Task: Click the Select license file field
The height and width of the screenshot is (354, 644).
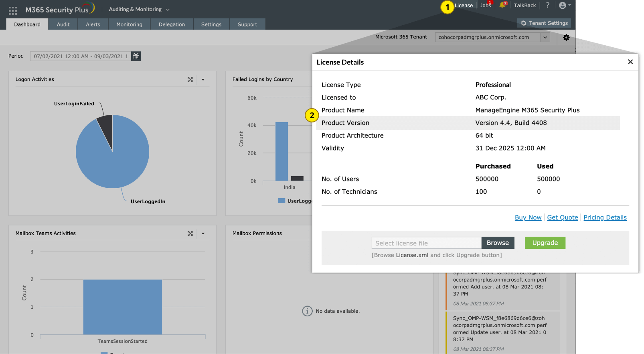Action: pyautogui.click(x=427, y=243)
